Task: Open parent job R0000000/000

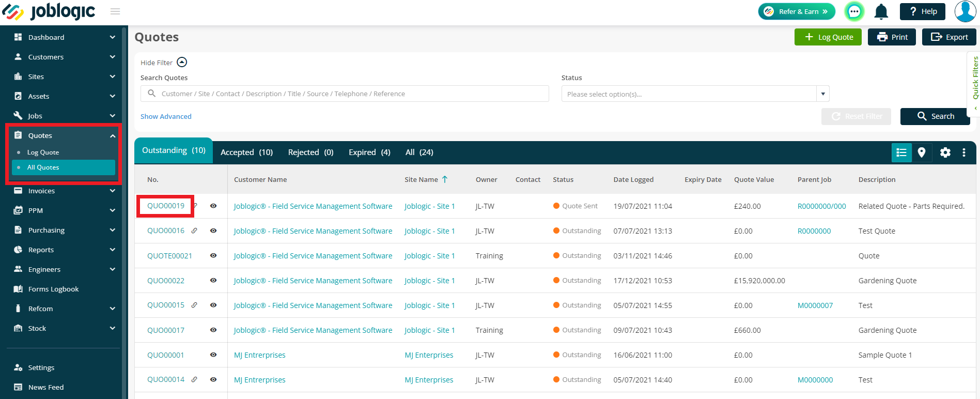Action: coord(821,206)
